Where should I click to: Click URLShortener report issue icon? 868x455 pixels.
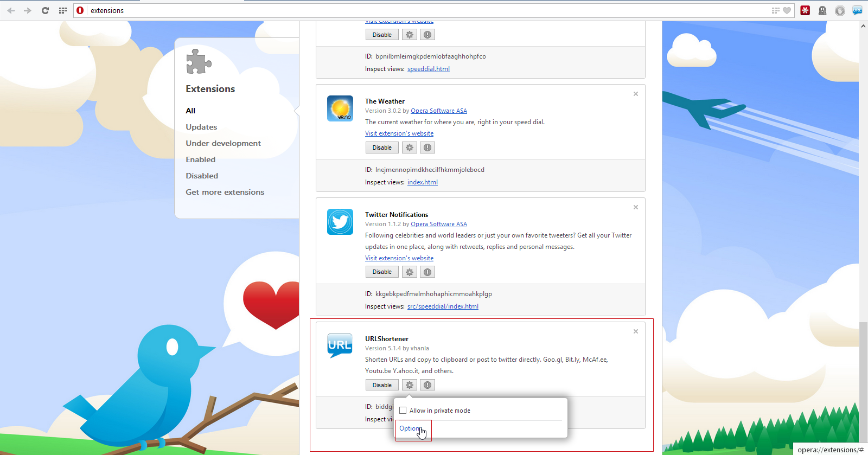pyautogui.click(x=427, y=385)
